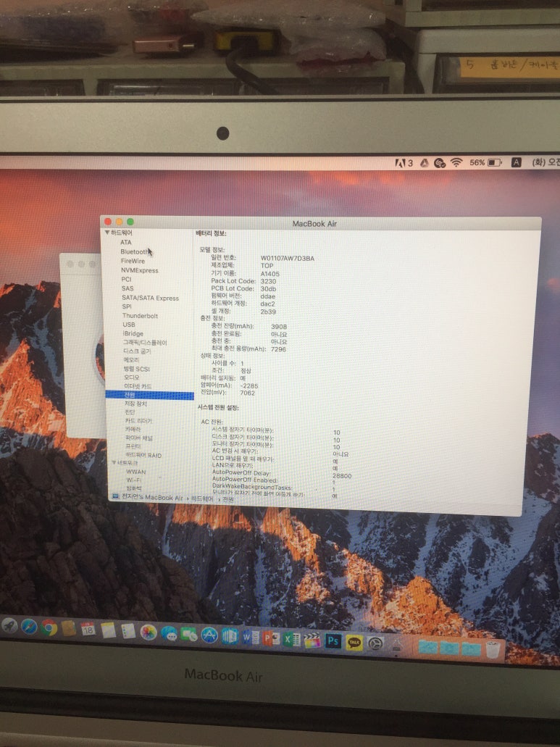Open Launchpad rocket icon in Dock
The image size is (560, 747).
click(x=9, y=625)
